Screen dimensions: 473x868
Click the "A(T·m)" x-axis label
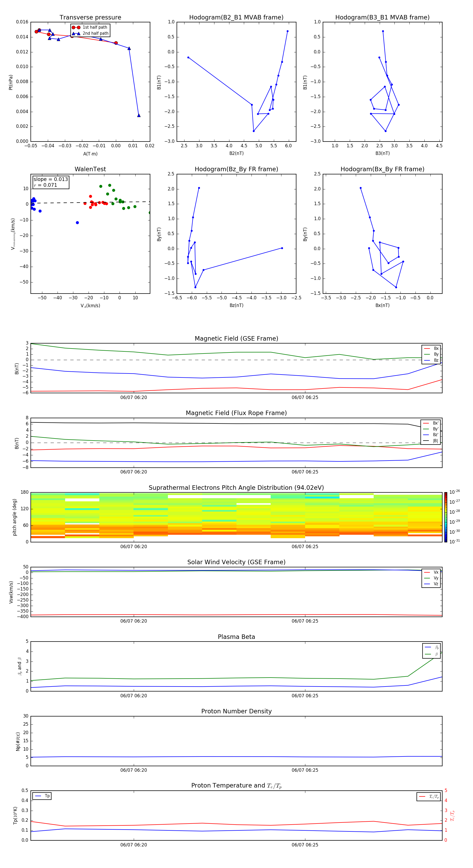pos(90,154)
